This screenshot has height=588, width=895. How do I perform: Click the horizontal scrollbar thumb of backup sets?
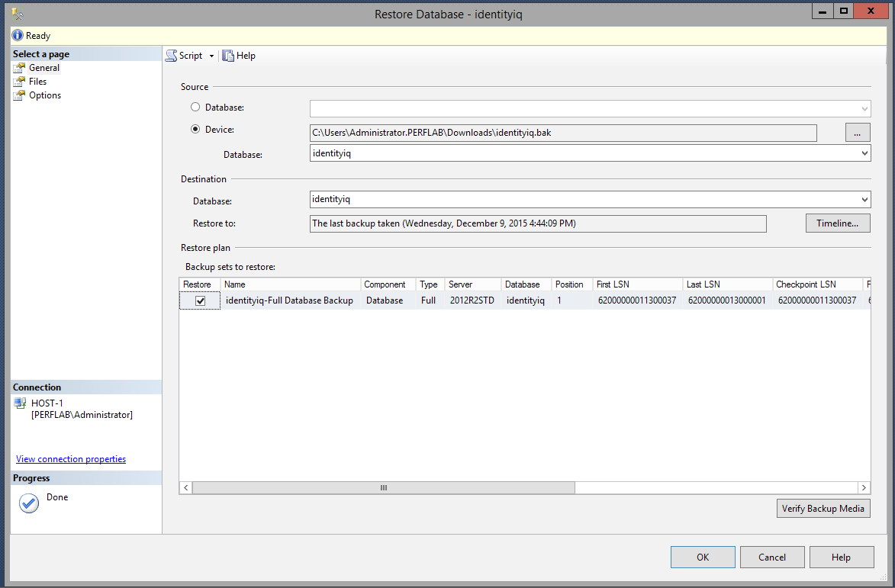coord(384,487)
